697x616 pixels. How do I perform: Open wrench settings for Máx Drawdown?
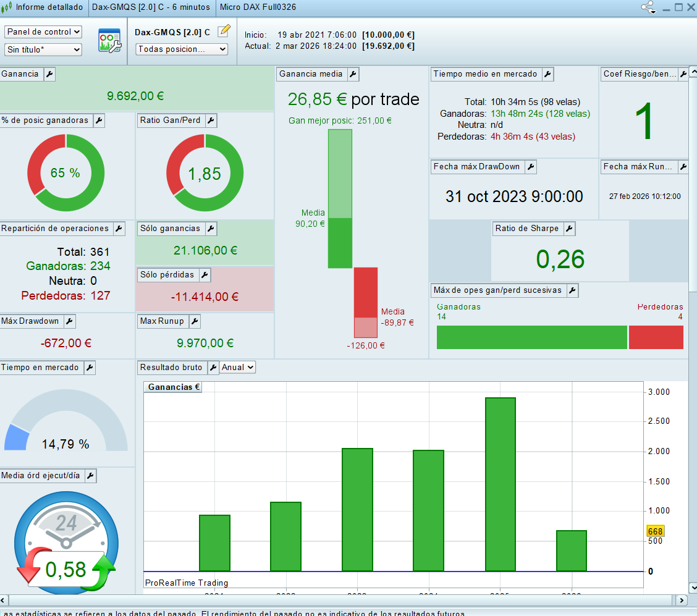coord(69,321)
